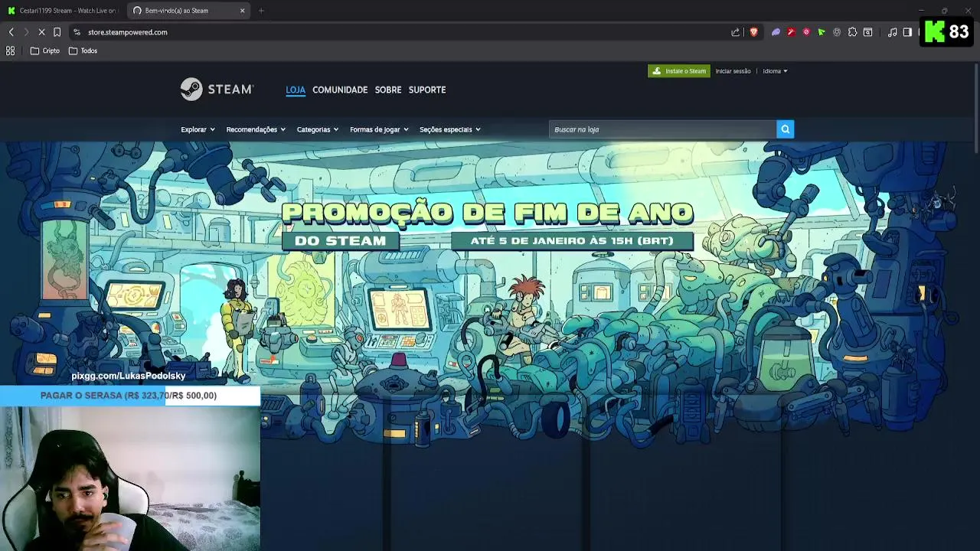This screenshot has height=551, width=980.
Task: Open the Extensions puzzle piece menu
Action: tap(852, 32)
